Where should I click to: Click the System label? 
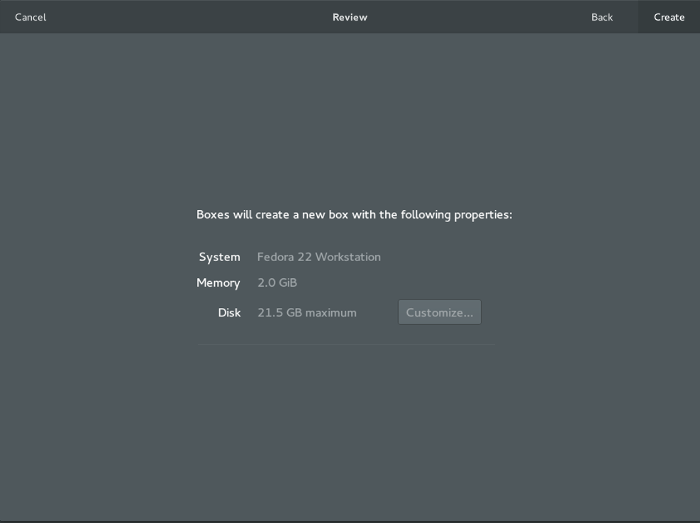click(220, 257)
